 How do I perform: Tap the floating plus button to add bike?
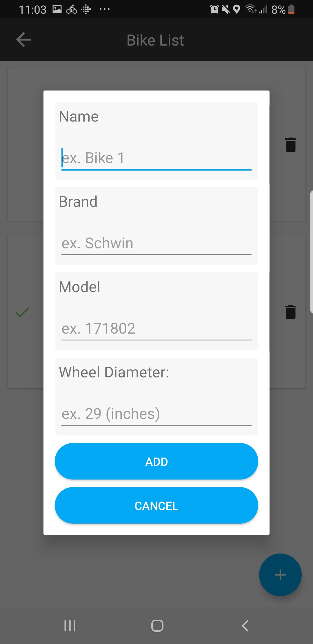280,575
